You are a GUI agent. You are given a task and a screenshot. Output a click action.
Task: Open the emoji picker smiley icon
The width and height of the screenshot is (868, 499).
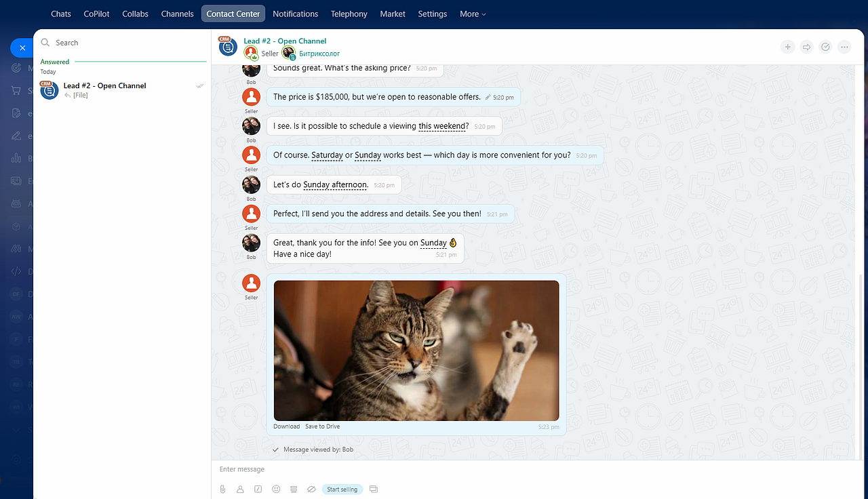click(x=276, y=489)
